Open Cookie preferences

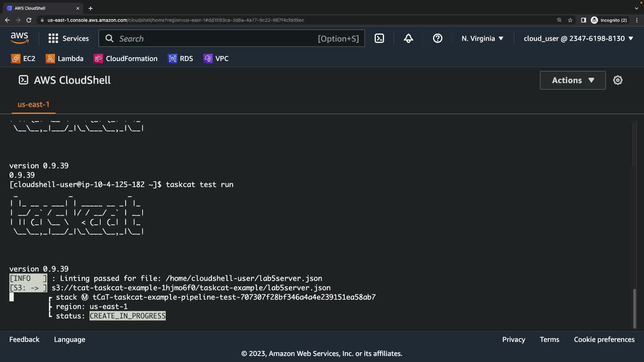click(x=604, y=340)
